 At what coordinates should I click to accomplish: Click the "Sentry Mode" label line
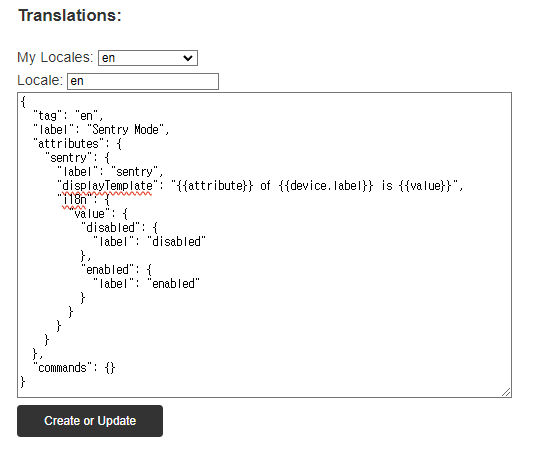coord(101,130)
